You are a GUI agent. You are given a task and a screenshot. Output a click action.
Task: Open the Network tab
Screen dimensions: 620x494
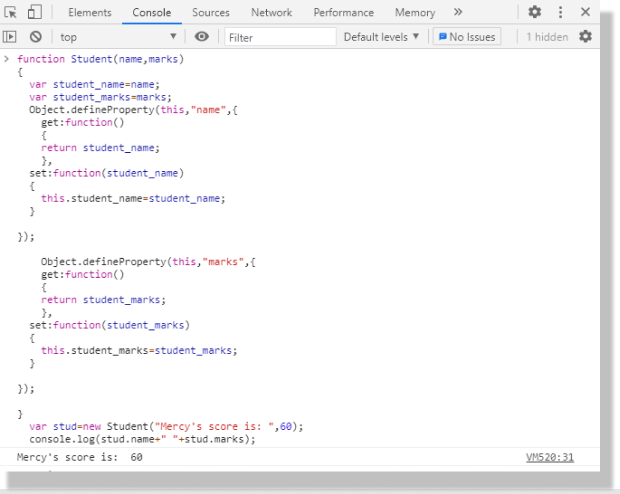pyautogui.click(x=272, y=13)
